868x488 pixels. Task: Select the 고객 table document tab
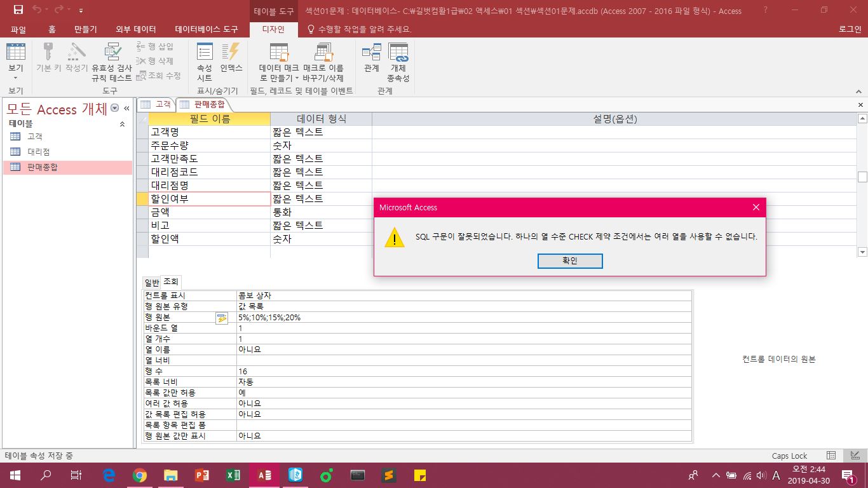(156, 104)
